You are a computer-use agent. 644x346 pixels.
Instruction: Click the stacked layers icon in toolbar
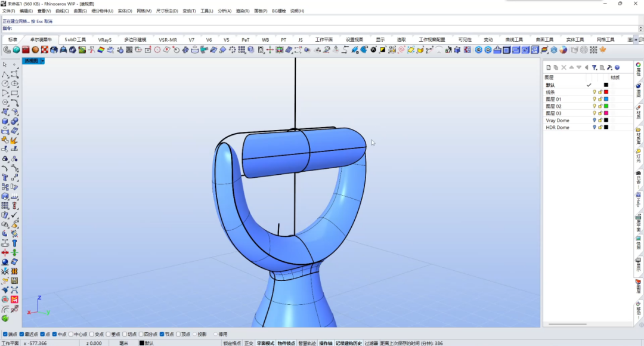click(544, 50)
